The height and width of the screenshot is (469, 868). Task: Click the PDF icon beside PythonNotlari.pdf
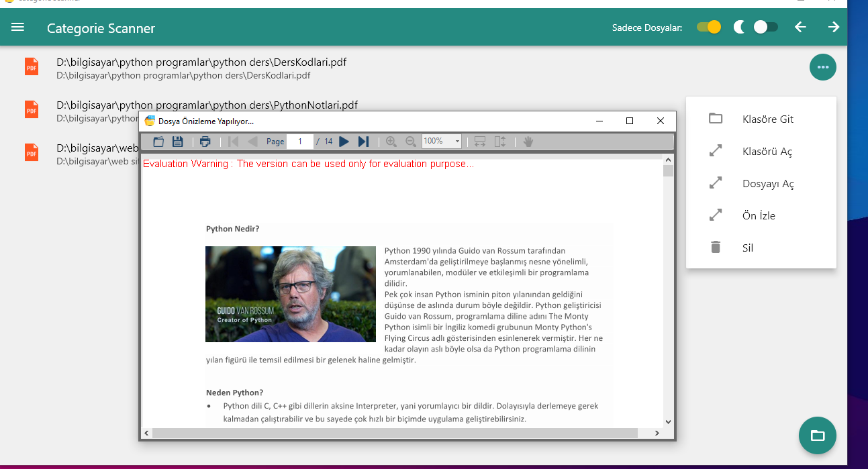pyautogui.click(x=32, y=109)
